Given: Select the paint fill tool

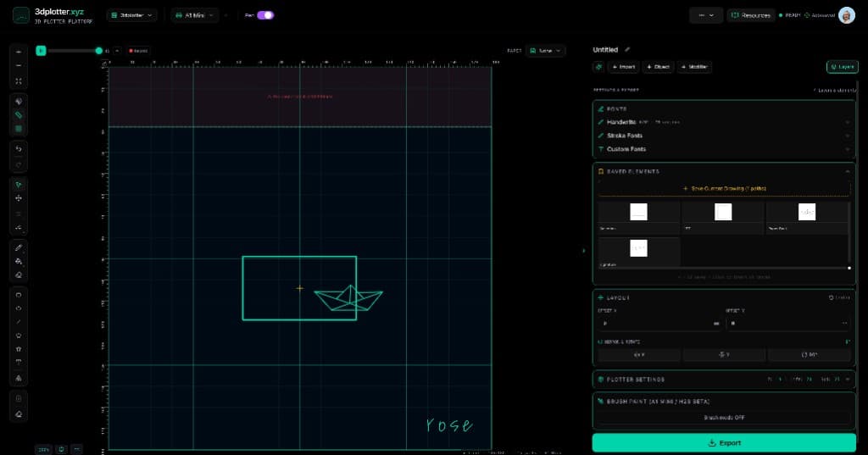Looking at the screenshot, I should pos(19,261).
